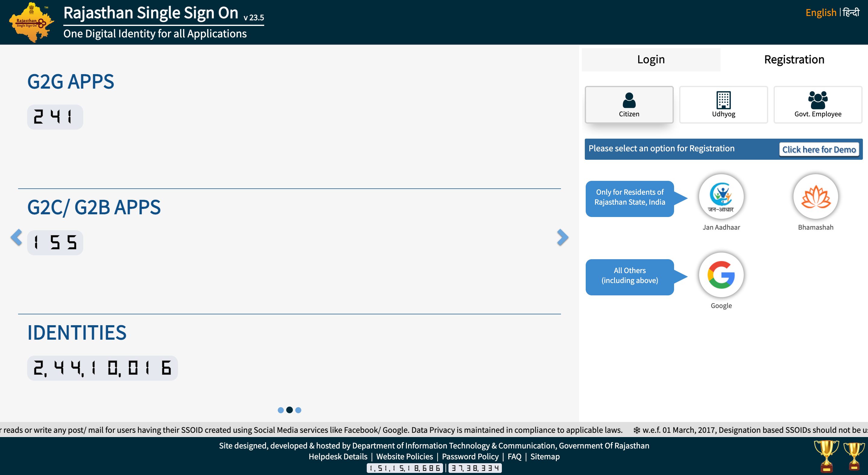Go to previous carousel slide
868x475 pixels.
pyautogui.click(x=16, y=238)
